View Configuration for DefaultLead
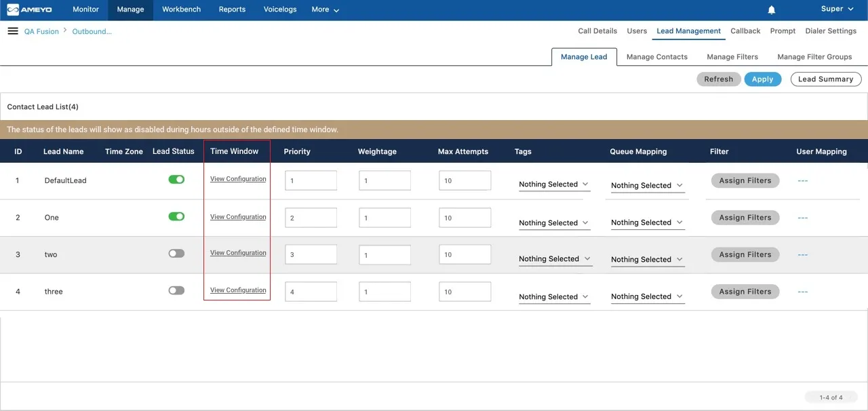 pos(238,179)
